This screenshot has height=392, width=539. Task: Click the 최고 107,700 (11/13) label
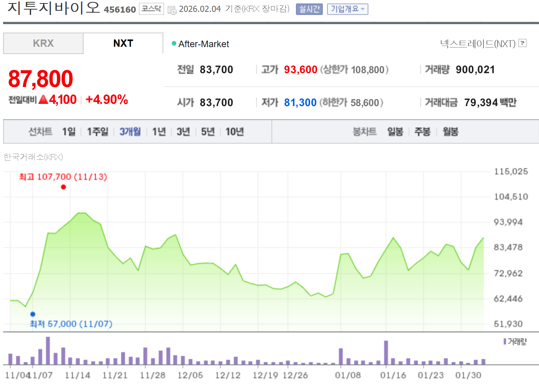(63, 177)
